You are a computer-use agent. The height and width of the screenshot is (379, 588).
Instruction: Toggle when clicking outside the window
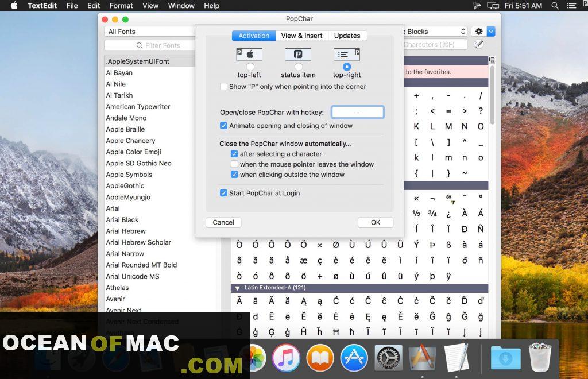(234, 175)
